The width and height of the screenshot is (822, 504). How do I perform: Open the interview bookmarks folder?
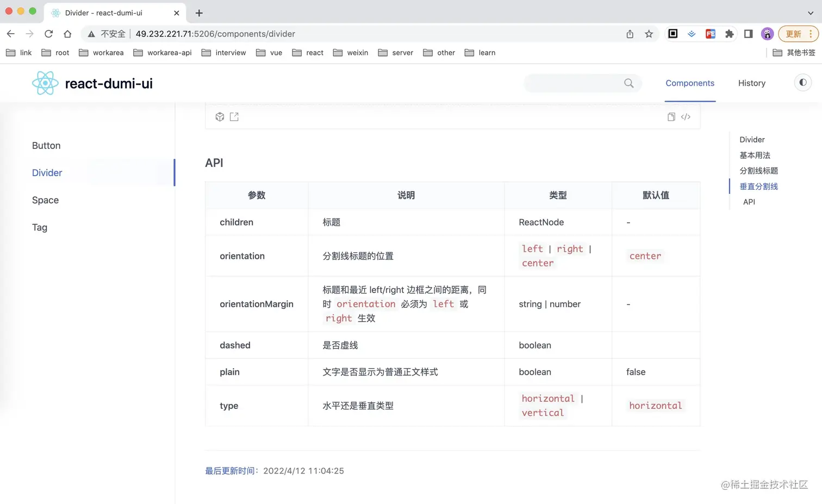pyautogui.click(x=223, y=53)
